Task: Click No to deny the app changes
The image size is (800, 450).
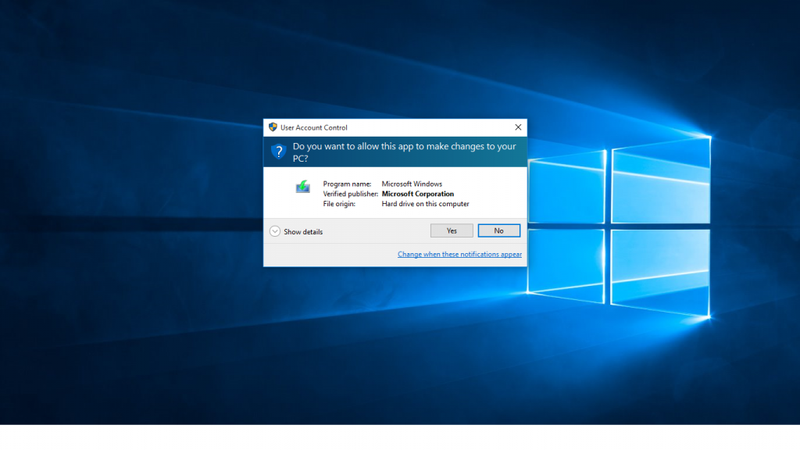Action: [x=499, y=231]
